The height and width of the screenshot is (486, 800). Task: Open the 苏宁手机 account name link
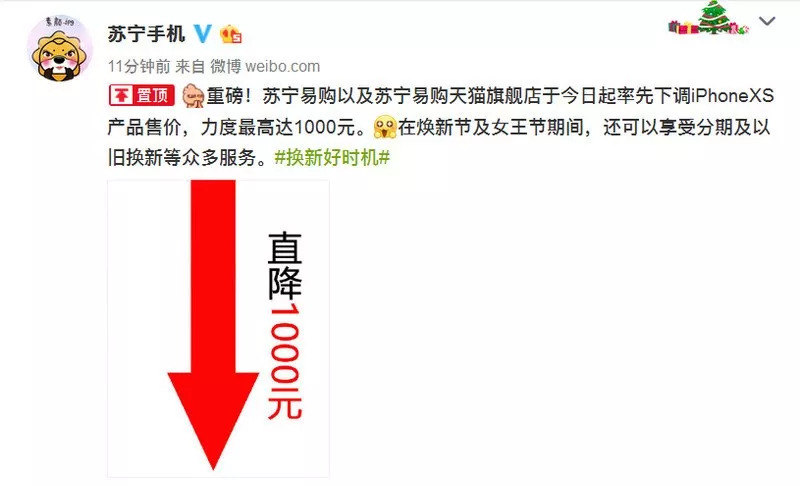tap(146, 34)
